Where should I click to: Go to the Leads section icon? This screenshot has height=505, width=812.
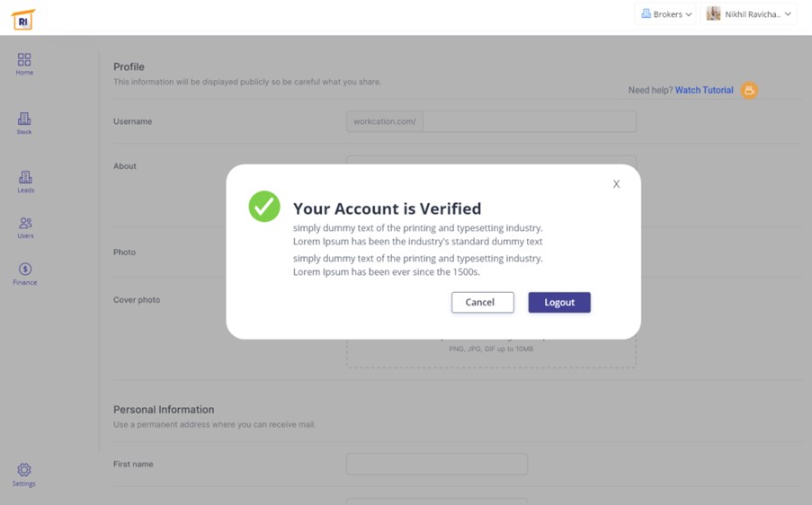(25, 178)
